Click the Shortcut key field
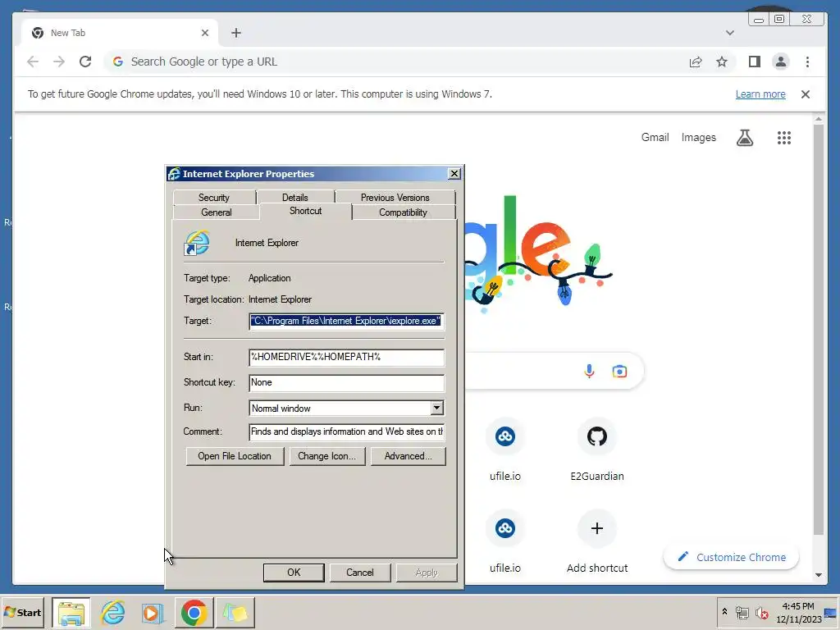This screenshot has height=630, width=840. point(347,382)
